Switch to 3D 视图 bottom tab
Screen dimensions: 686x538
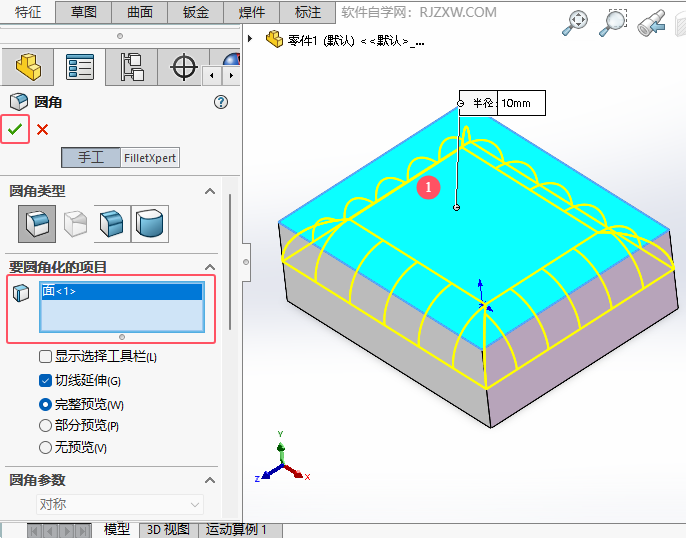(168, 530)
